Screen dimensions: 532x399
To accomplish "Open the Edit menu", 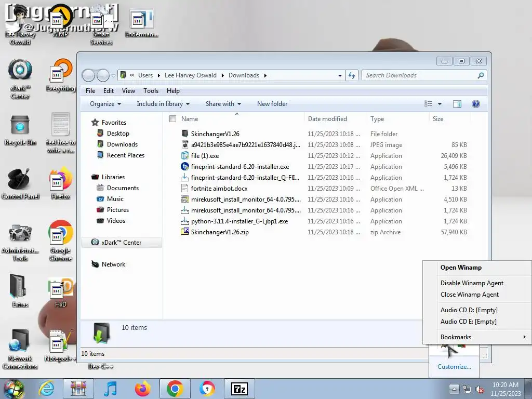I will (109, 91).
